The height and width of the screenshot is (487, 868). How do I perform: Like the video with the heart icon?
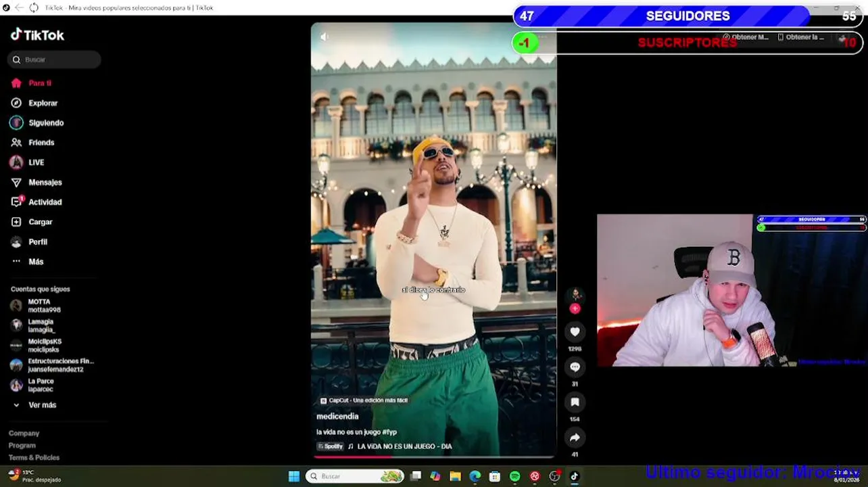coord(575,331)
